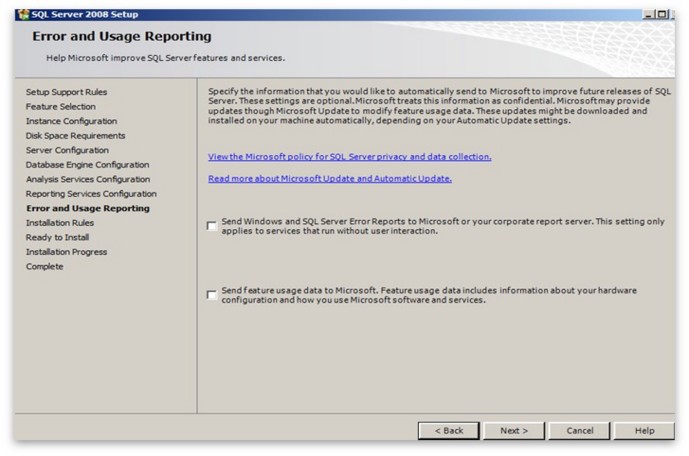Select the Feature Selection step

(x=61, y=106)
